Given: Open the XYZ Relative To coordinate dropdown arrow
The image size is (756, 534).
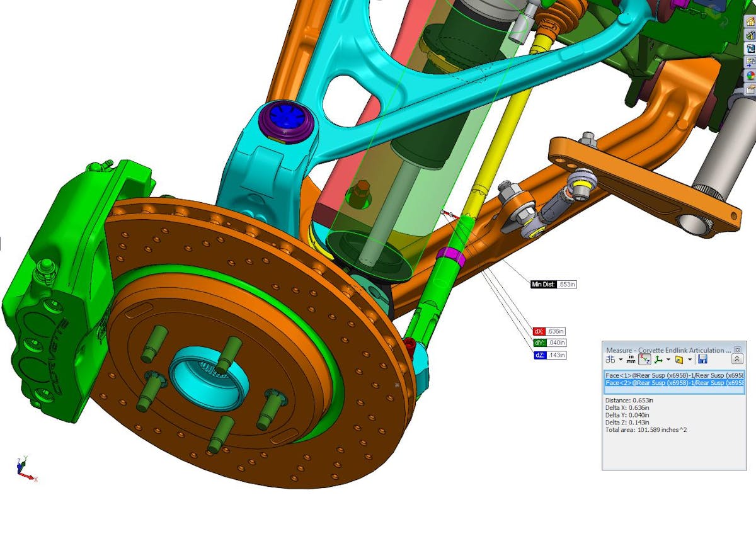Looking at the screenshot, I should pyautogui.click(x=668, y=360).
